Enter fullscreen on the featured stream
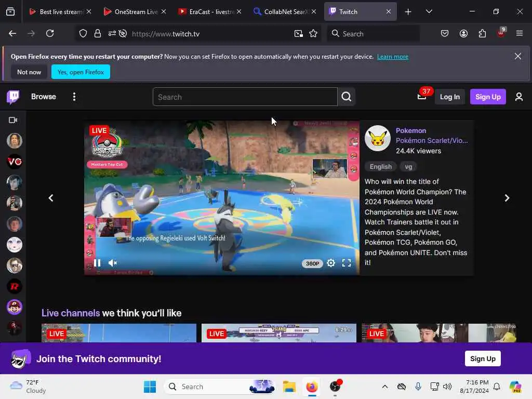 pos(347,263)
